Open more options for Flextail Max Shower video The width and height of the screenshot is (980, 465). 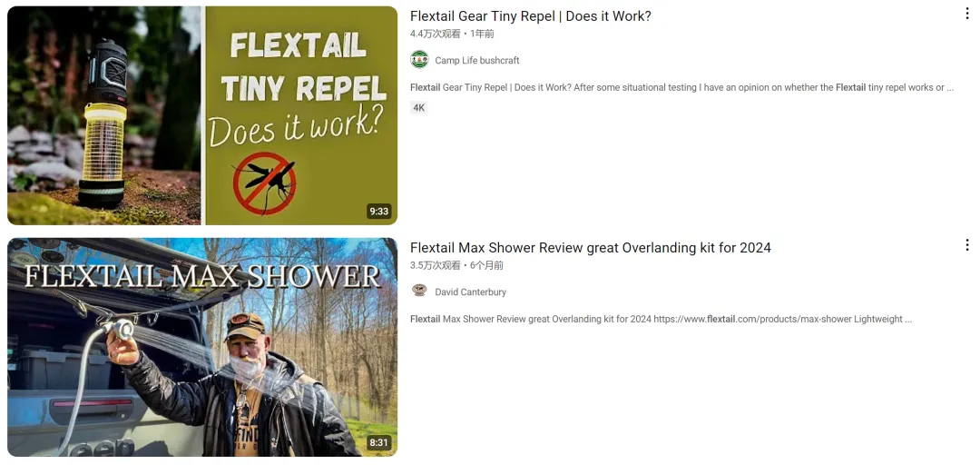point(967,245)
